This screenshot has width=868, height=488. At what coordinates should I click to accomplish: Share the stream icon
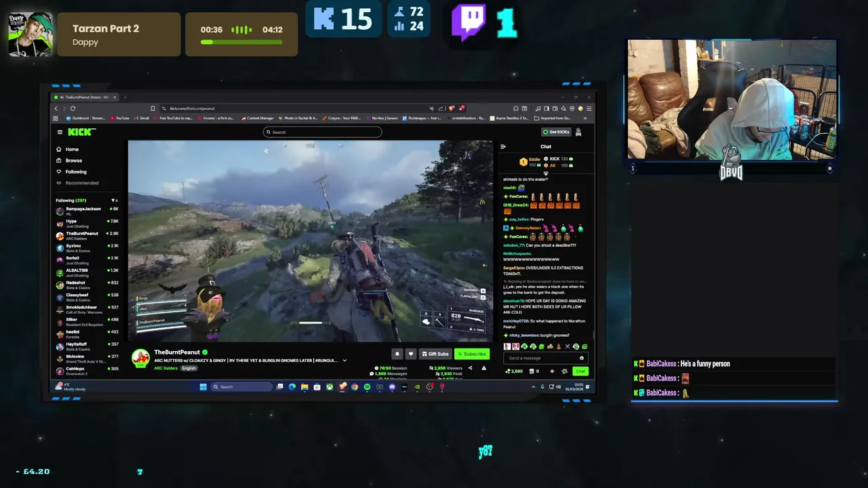[x=470, y=368]
